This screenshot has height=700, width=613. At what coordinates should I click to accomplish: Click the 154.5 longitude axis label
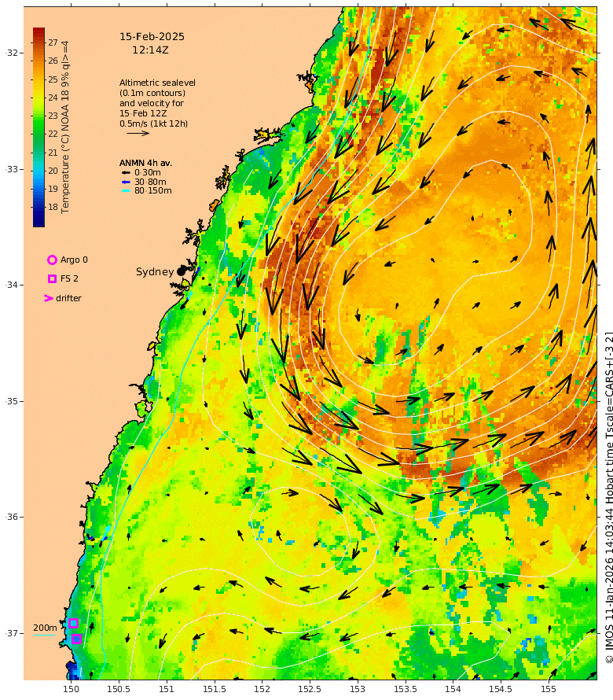tap(501, 689)
